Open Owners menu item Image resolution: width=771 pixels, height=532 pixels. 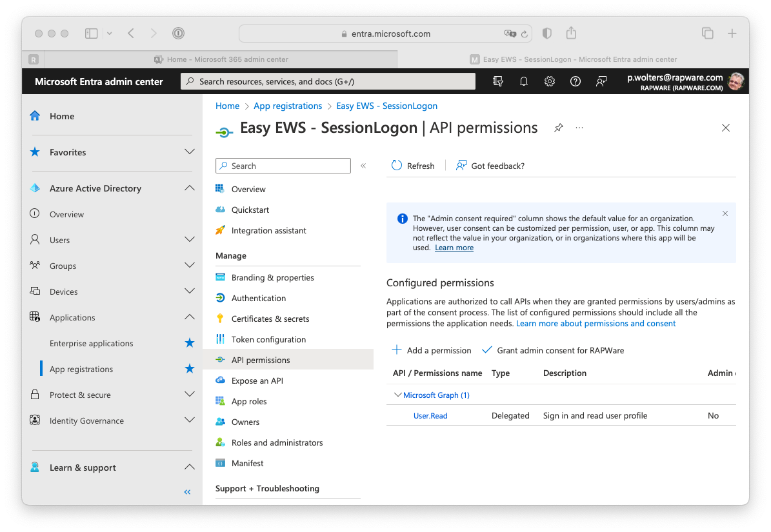(x=245, y=422)
